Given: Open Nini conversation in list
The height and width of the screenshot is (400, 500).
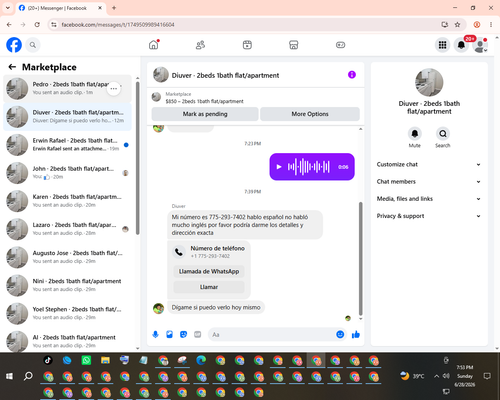Looking at the screenshot, I should [x=67, y=285].
